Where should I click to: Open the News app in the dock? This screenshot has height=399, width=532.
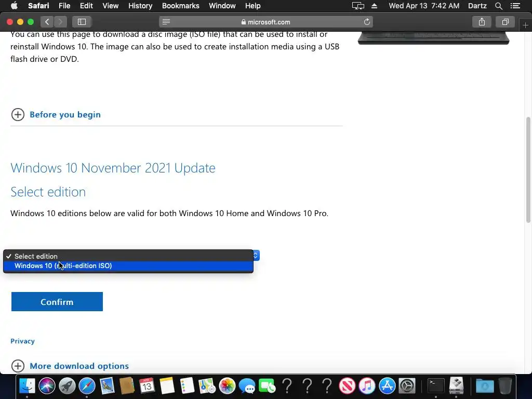347,386
